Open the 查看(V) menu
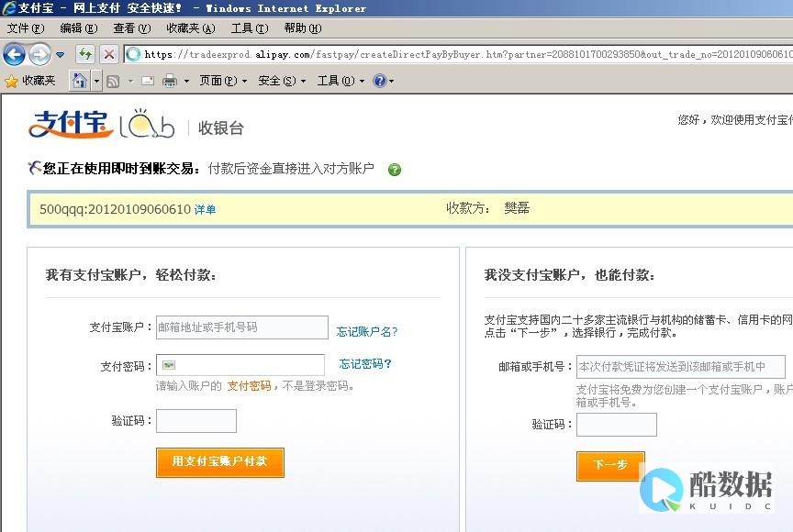The image size is (793, 532). point(132,28)
